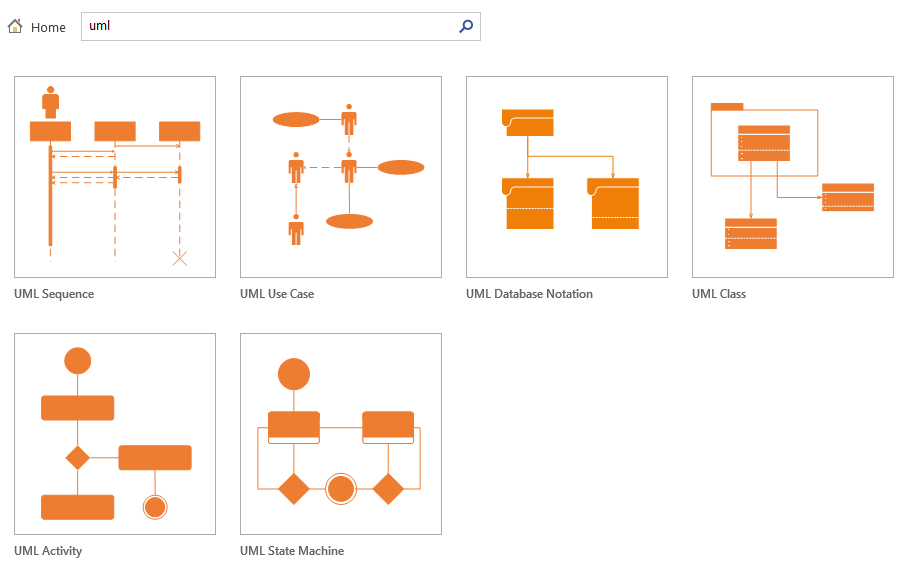Click the "UML Use Case" caption
Screen dimensions: 902x565
coord(277,294)
